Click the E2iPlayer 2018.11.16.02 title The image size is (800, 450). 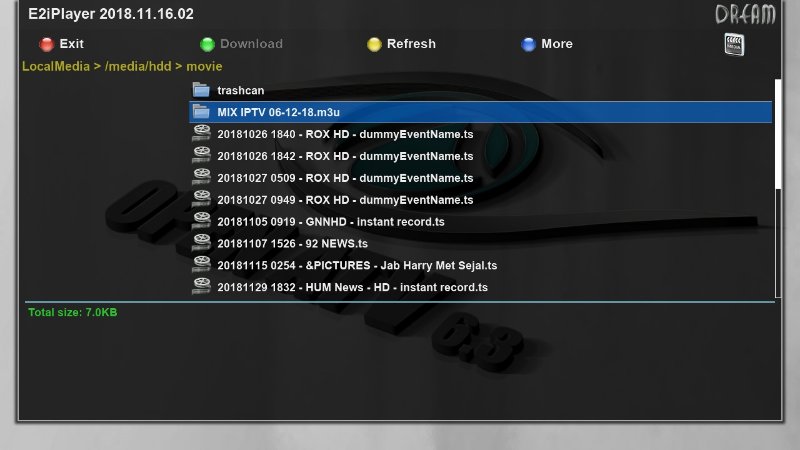click(111, 14)
